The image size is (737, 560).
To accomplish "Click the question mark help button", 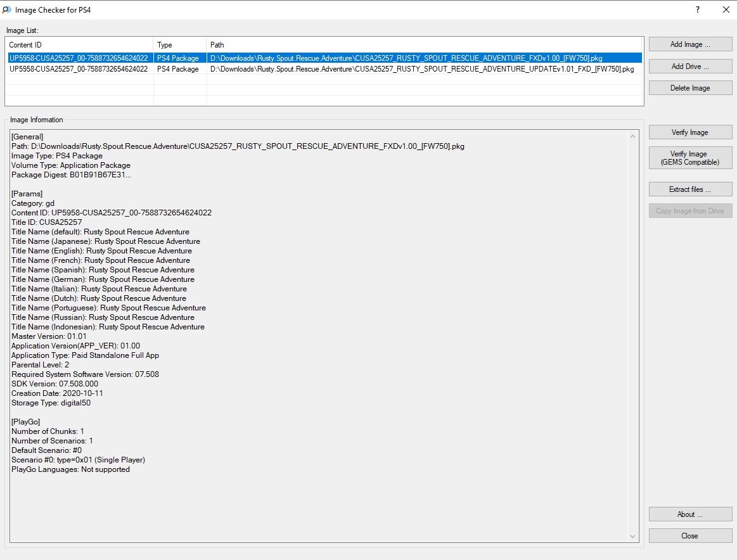I will point(697,10).
